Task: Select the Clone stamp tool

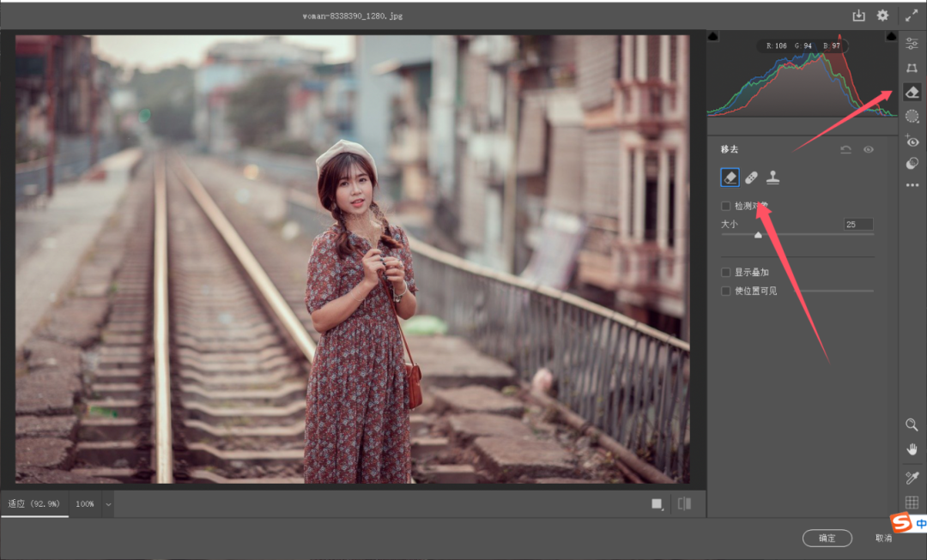Action: (772, 178)
